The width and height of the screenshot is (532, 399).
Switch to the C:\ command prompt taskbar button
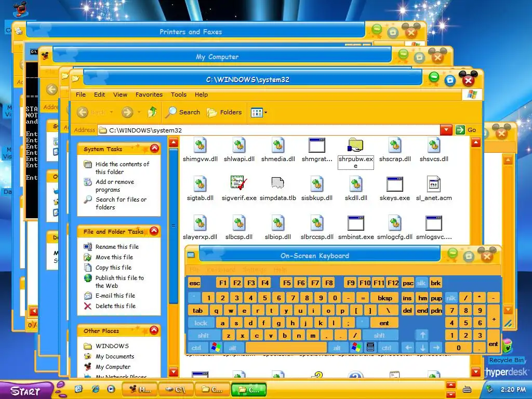coord(176,390)
